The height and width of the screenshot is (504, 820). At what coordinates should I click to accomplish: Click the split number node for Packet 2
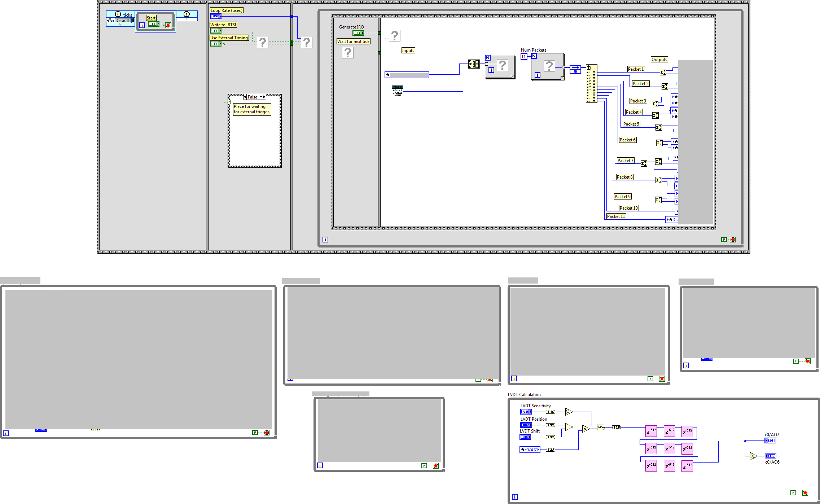click(x=665, y=87)
